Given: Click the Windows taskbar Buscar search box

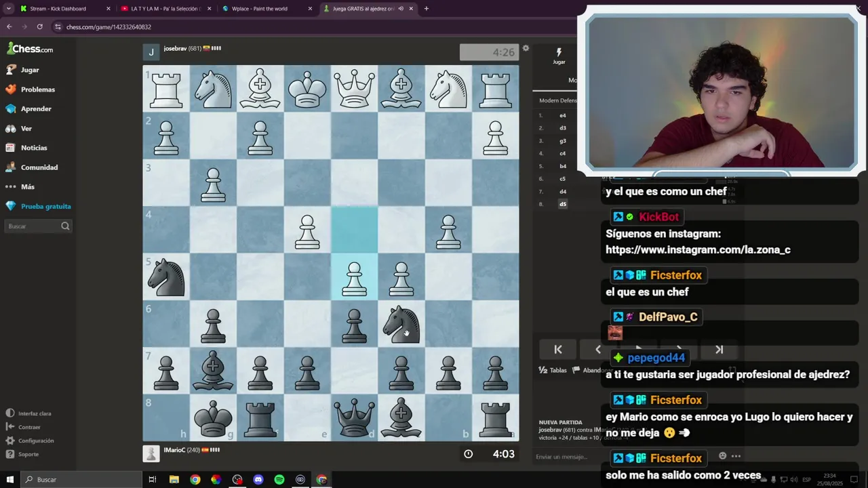Looking at the screenshot, I should (x=81, y=480).
